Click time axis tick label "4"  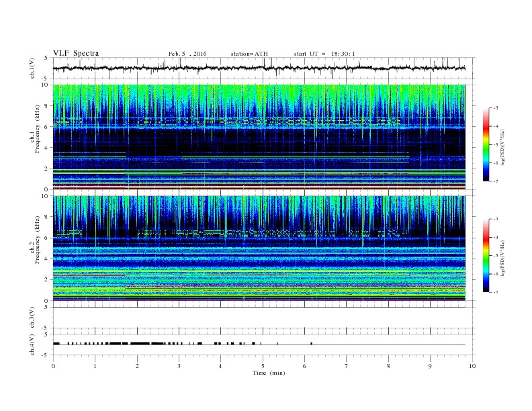tap(220, 366)
